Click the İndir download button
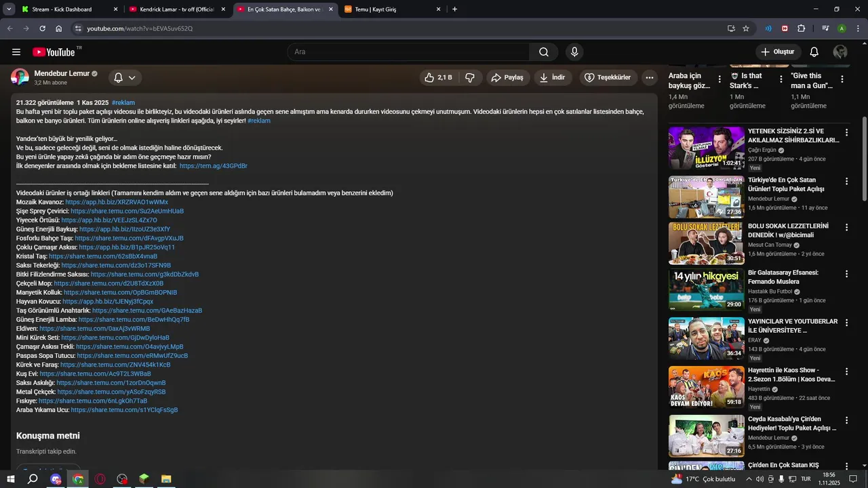Viewport: 868px width, 488px height. tap(553, 78)
